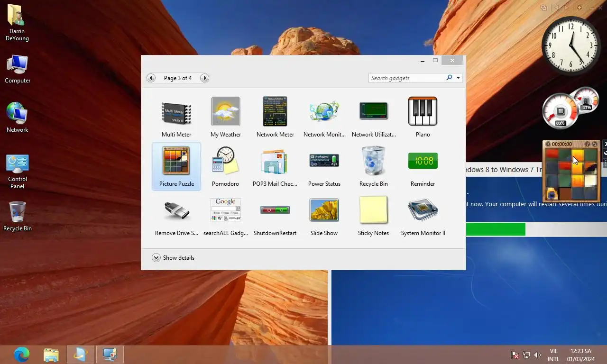Screen dimensions: 607x364
Task: Click the VIE INTL language indicator
Action: [x=553, y=355]
